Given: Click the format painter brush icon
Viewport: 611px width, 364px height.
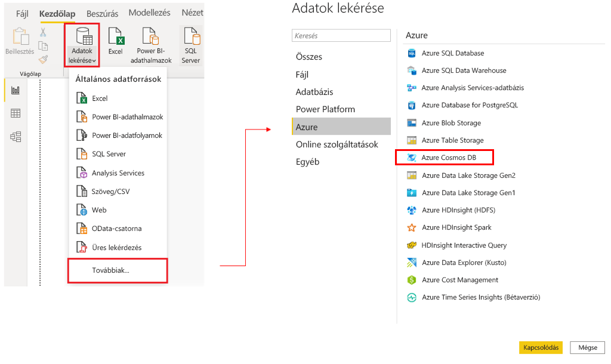Looking at the screenshot, I should point(43,59).
